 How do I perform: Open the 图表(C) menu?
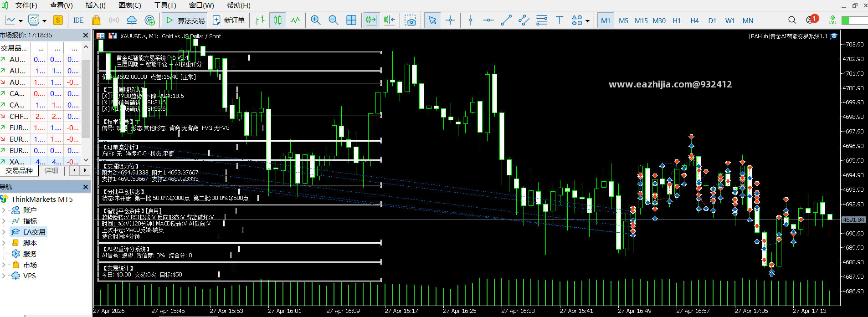[130, 5]
